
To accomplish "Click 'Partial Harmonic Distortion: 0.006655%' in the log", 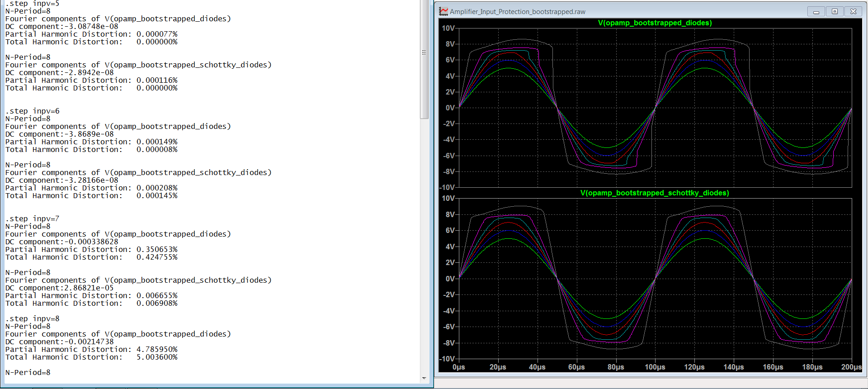I will 91,295.
